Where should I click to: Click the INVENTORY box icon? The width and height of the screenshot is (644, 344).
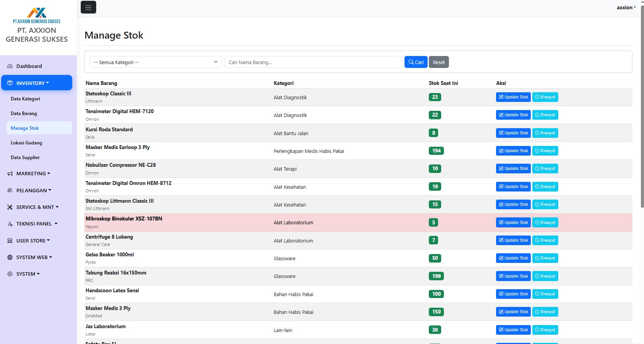tap(10, 83)
